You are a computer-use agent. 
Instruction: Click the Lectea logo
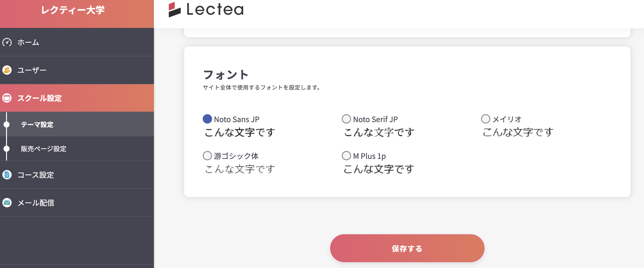click(x=206, y=10)
